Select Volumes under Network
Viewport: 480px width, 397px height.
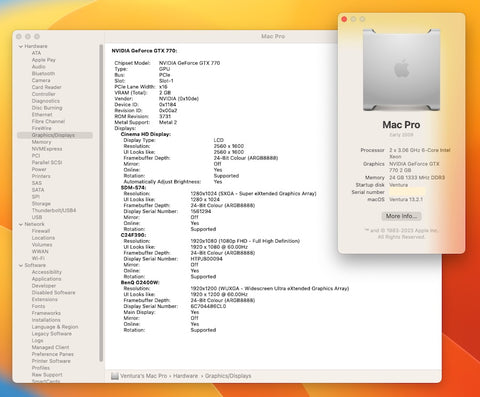(42, 245)
